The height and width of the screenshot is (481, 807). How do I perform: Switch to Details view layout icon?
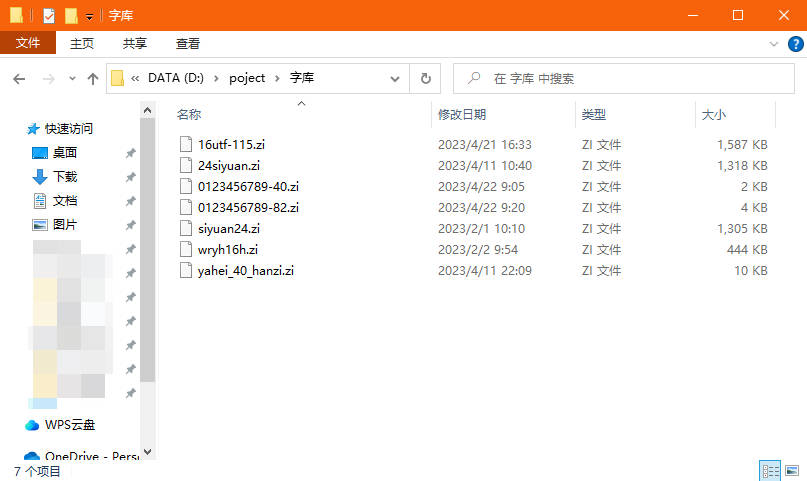(x=770, y=471)
